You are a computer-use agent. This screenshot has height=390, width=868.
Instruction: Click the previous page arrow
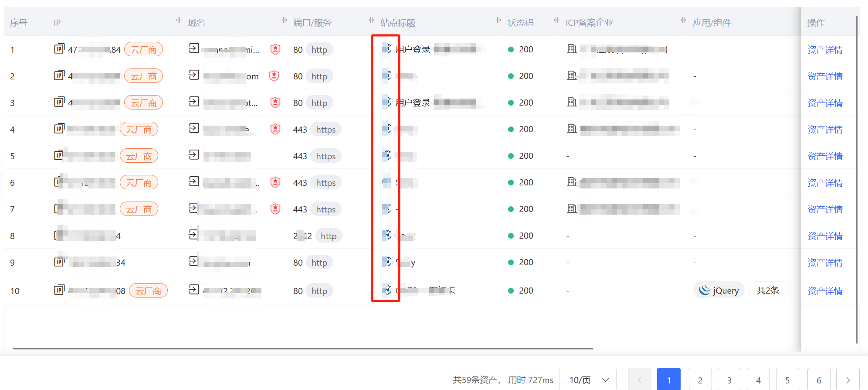pyautogui.click(x=640, y=380)
